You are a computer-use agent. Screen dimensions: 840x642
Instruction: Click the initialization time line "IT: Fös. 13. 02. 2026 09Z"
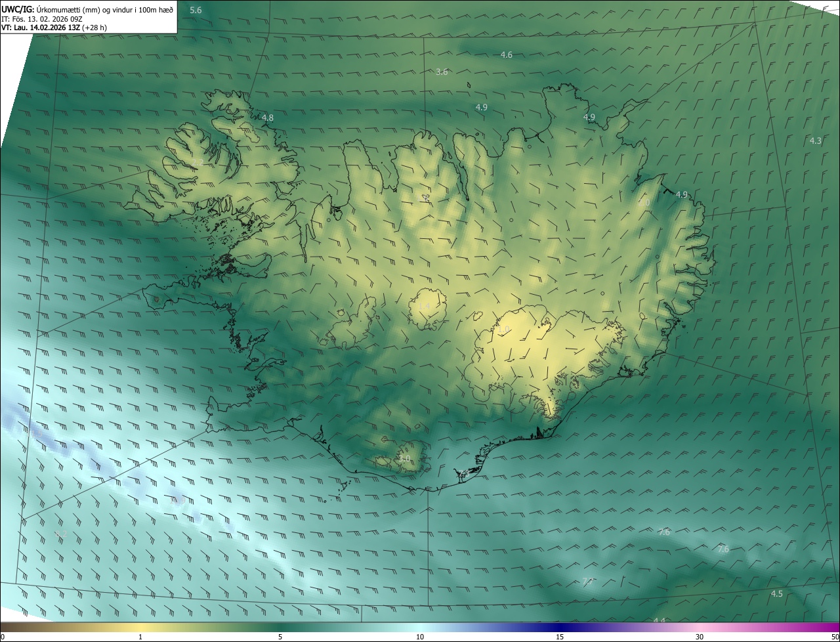(x=41, y=19)
